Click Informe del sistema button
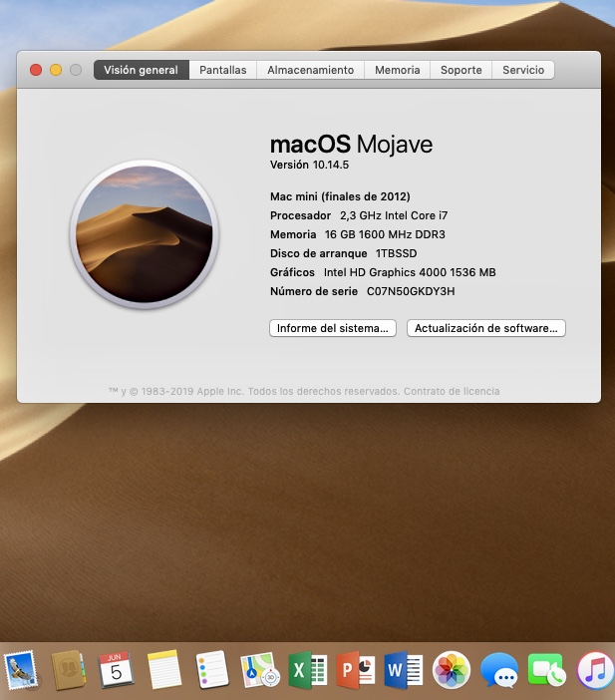 [x=333, y=328]
